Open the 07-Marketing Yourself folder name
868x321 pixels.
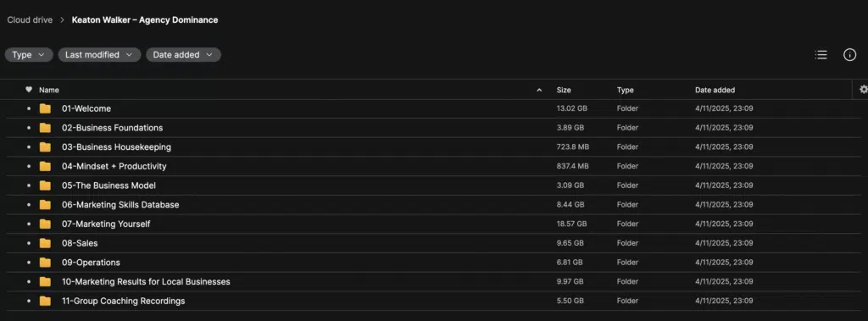pyautogui.click(x=106, y=224)
